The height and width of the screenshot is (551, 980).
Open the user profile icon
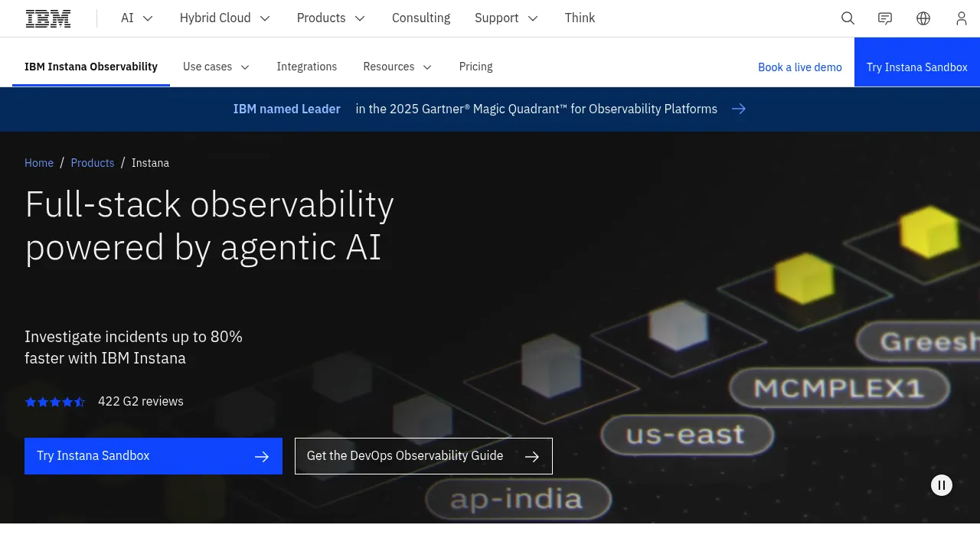coord(962,18)
